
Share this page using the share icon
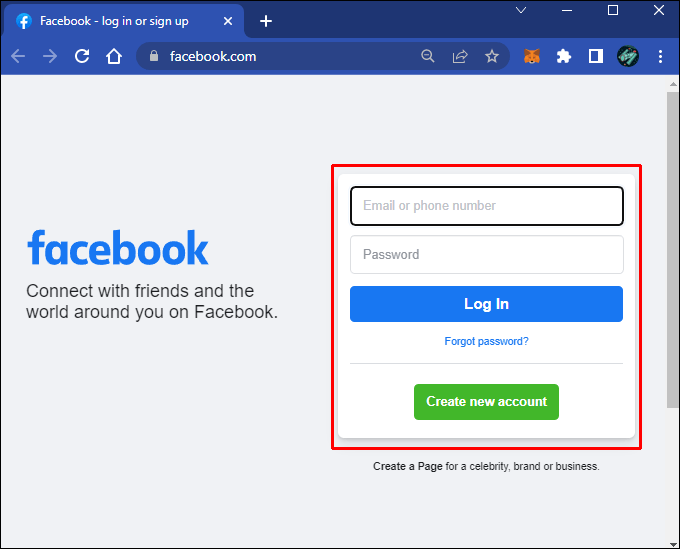point(460,56)
